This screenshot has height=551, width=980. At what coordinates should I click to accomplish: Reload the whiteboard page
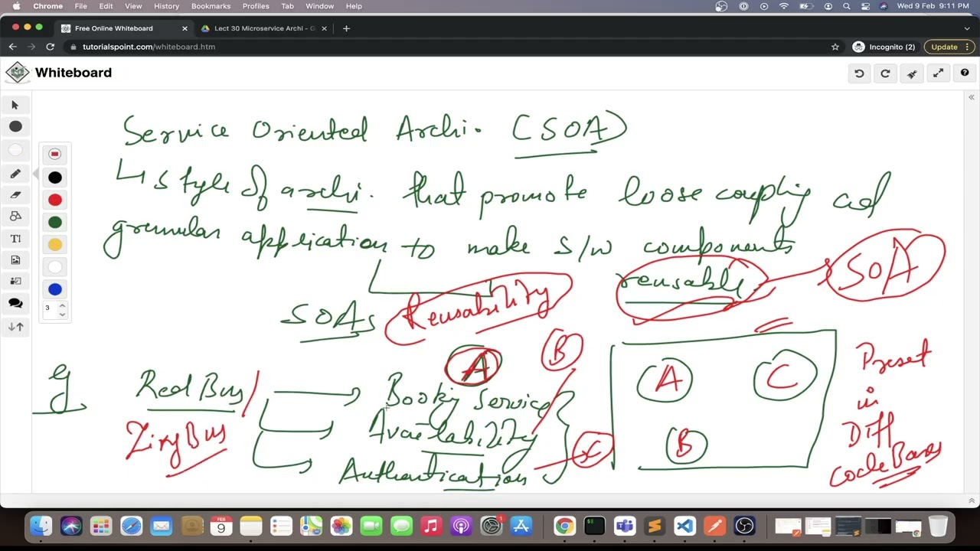coord(50,47)
